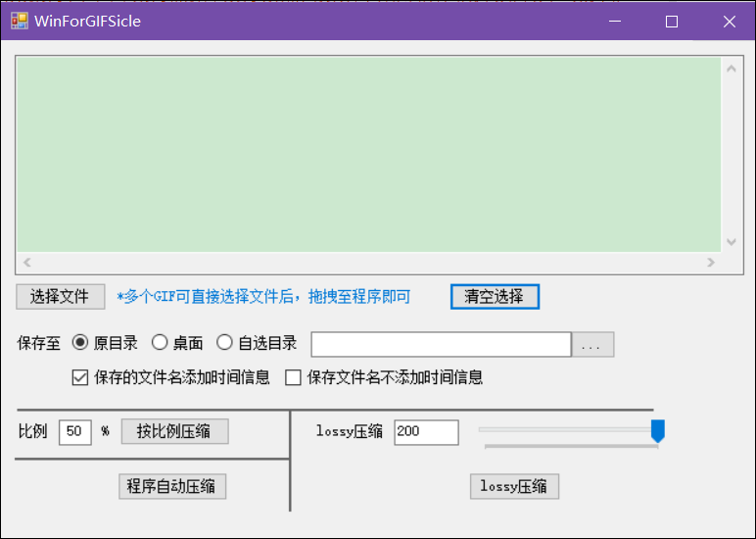Click the blue hint text about multiple GIFs
This screenshot has width=756, height=539.
coord(263,296)
